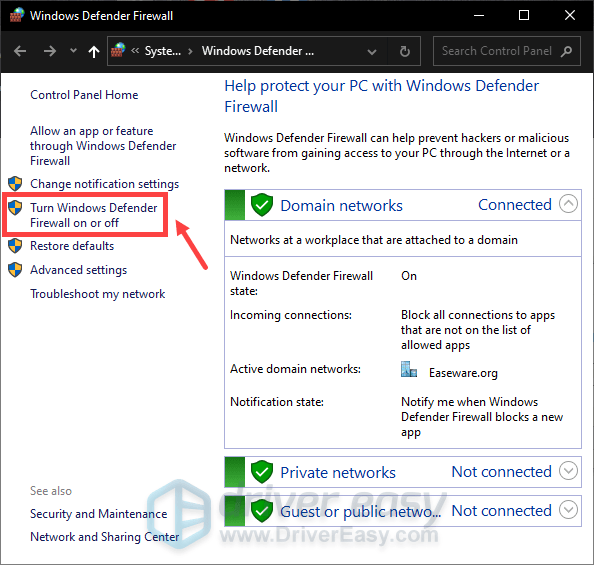Click shield icon beside Restore defaults
This screenshot has width=594, height=565.
coord(15,246)
